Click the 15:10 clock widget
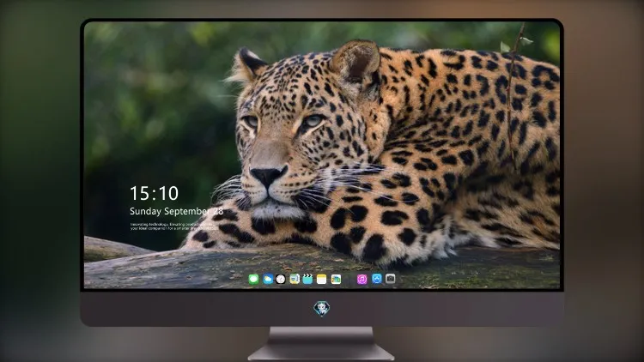644x362 pixels. 154,193
